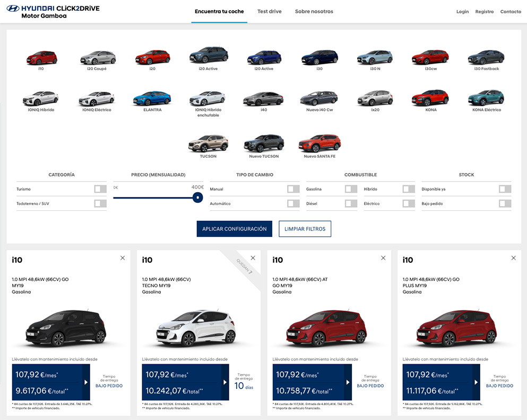Pick the TUCSON SUV icon
The height and width of the screenshot is (420, 527).
[208, 144]
